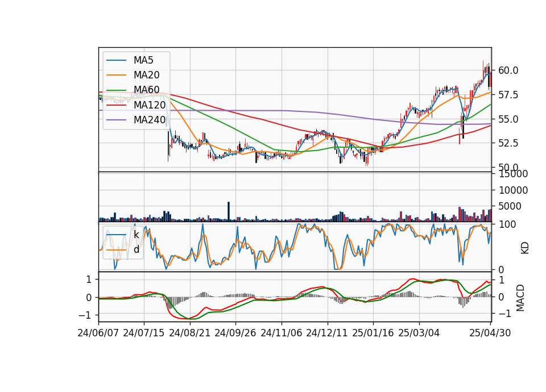
Task: Click the 24/11/06 date label
Action: click(282, 333)
